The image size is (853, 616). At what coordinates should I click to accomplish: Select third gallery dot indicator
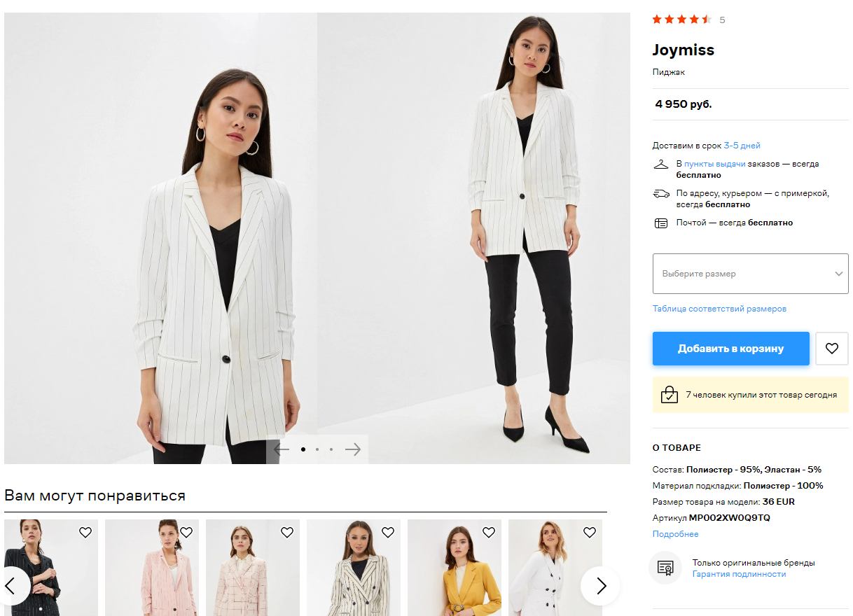(x=331, y=449)
